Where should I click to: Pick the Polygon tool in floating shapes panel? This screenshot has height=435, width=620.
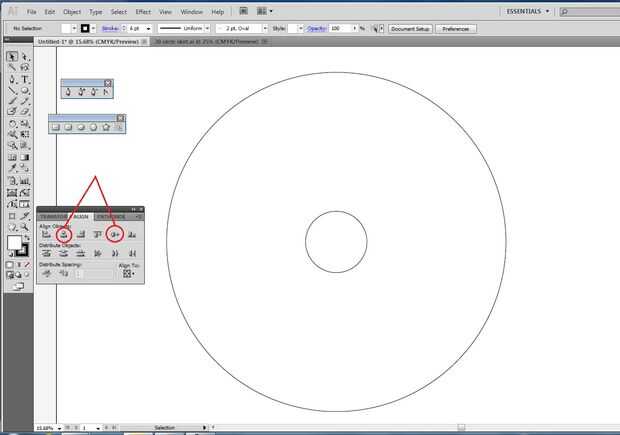(93, 127)
